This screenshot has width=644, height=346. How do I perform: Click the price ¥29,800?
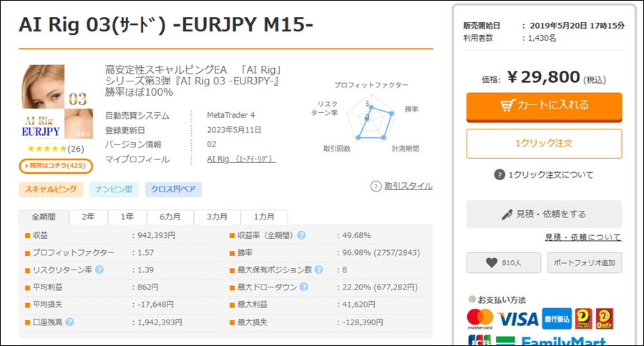(x=543, y=77)
